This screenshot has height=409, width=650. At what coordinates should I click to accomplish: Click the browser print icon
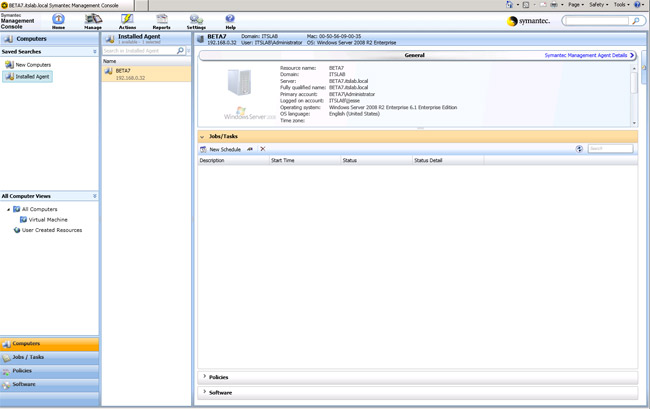[x=554, y=5]
